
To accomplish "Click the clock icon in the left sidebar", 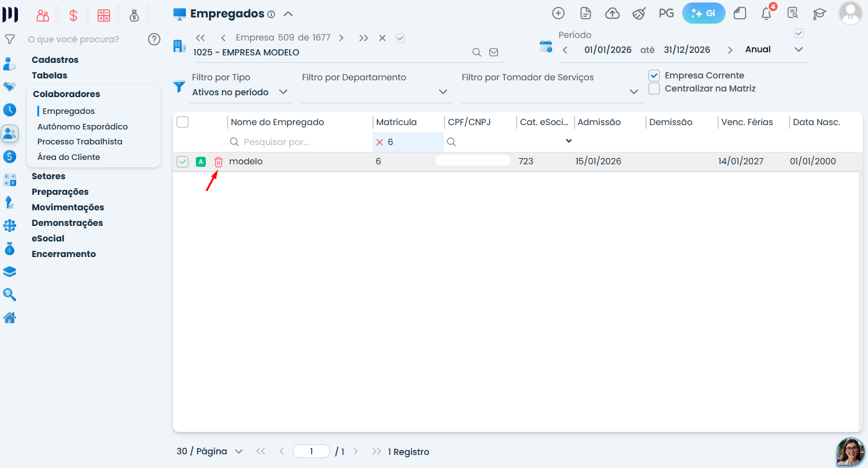I will (x=10, y=110).
